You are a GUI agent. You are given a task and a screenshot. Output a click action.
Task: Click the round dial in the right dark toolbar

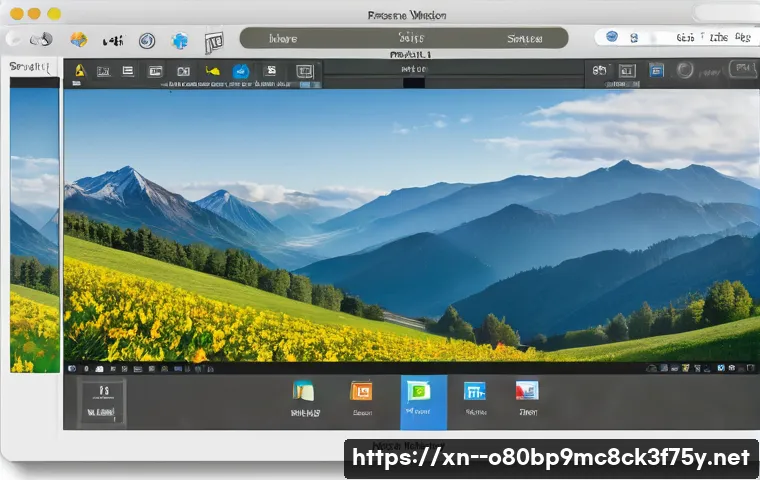(x=685, y=70)
